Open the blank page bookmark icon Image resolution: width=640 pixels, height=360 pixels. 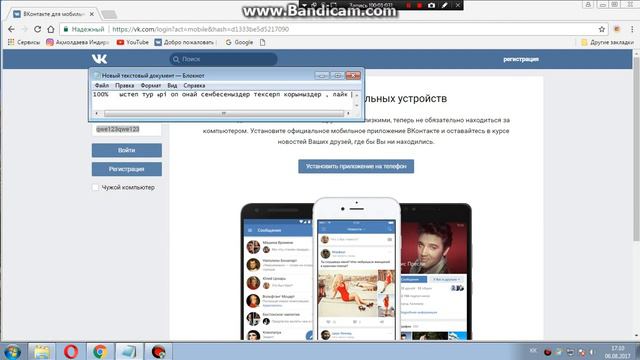pyautogui.click(x=262, y=42)
